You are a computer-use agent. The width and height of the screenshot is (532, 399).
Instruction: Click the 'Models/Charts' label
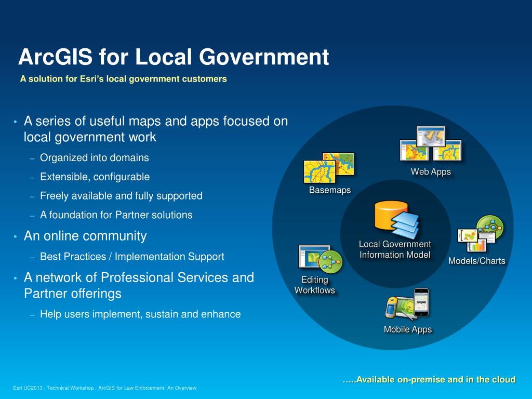(477, 261)
